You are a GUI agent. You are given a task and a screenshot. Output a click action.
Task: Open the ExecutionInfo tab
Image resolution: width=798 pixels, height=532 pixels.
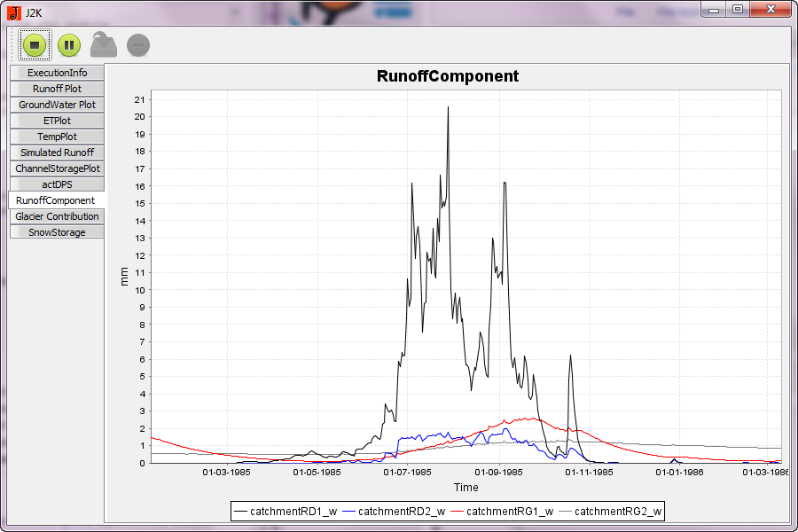(57, 73)
